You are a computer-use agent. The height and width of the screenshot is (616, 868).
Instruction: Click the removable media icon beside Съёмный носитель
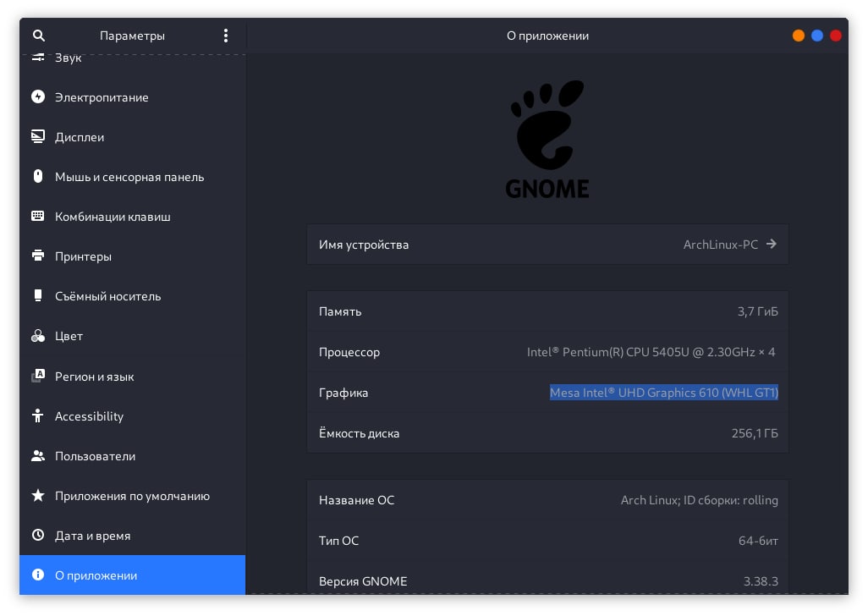point(37,295)
